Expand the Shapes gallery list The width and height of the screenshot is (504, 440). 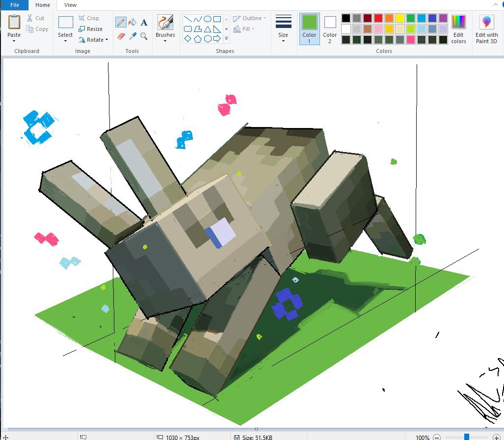(226, 38)
